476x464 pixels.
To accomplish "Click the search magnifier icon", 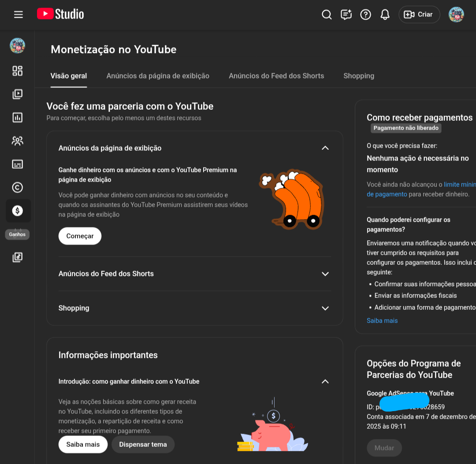I will 327,15.
